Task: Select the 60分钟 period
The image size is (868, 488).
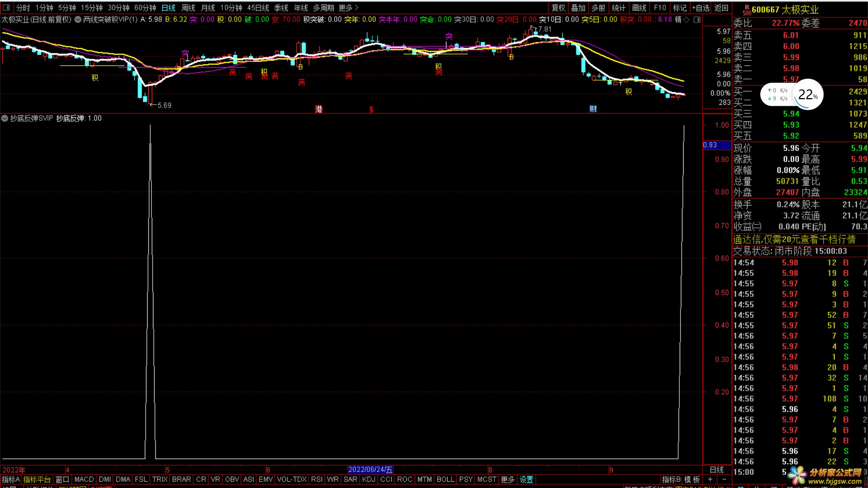Action: [x=145, y=8]
